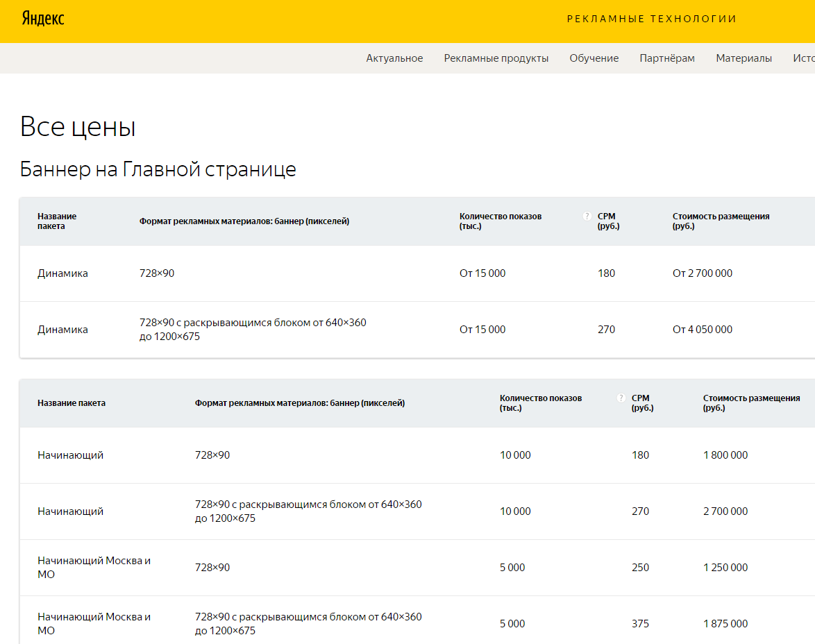Click second table Формат рекламных материалов header
Viewport: 815px width, 644px height.
tap(300, 402)
